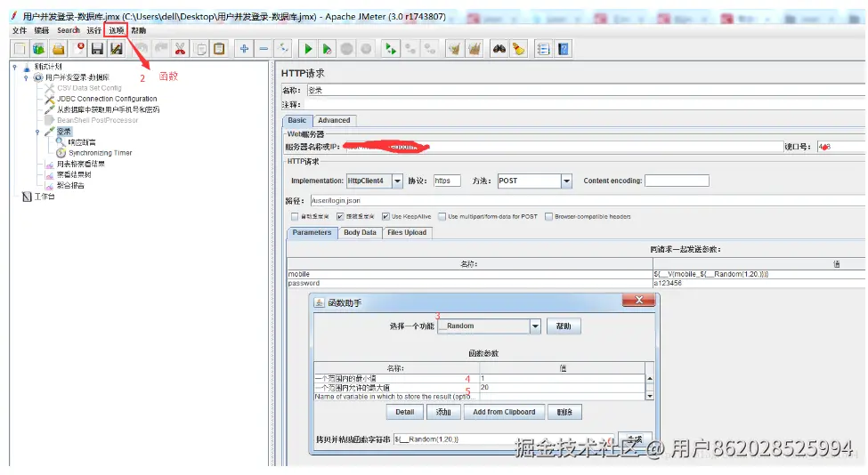This screenshot has height=475, width=868.
Task: Click the path field /user/login.json
Action: pos(587,201)
